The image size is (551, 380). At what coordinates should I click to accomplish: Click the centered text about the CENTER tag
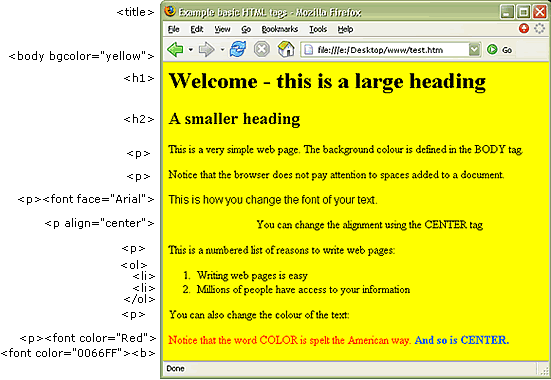click(370, 225)
